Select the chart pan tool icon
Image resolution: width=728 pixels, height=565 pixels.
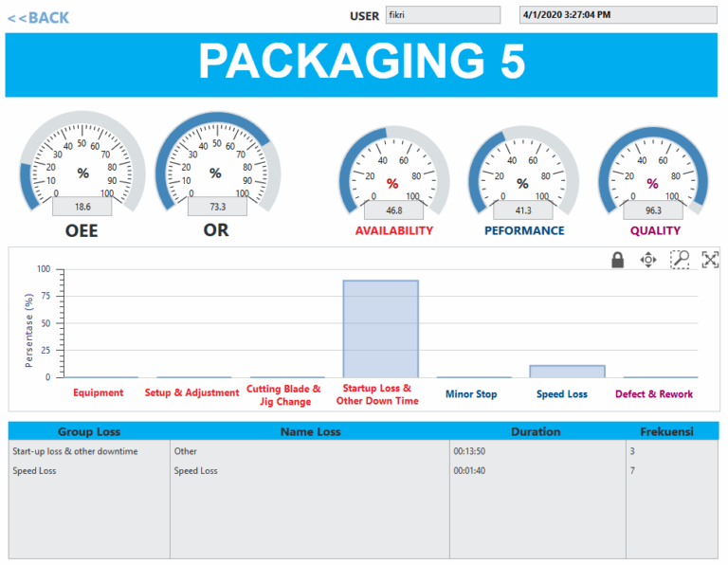(648, 260)
